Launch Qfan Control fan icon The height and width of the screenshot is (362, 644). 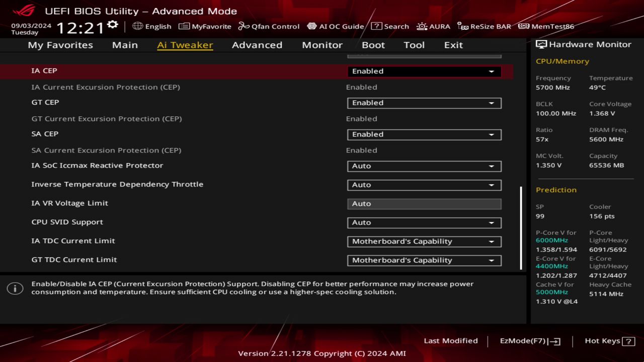[x=244, y=26]
